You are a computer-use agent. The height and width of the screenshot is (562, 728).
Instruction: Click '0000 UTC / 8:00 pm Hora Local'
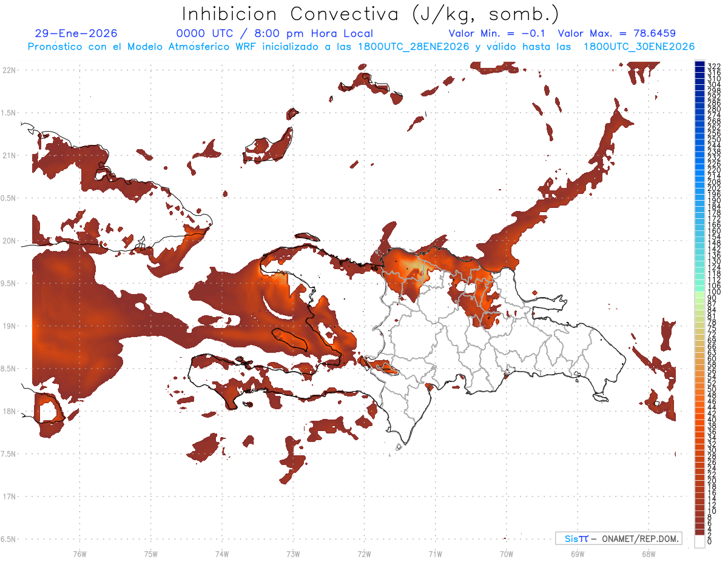point(275,34)
